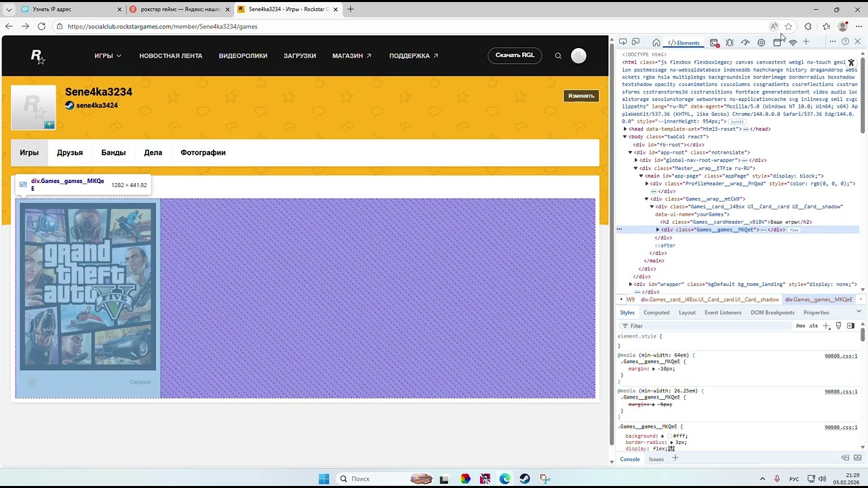Open the ВИДЕОРОЛИКИ link
The width and height of the screenshot is (868, 488).
point(243,56)
